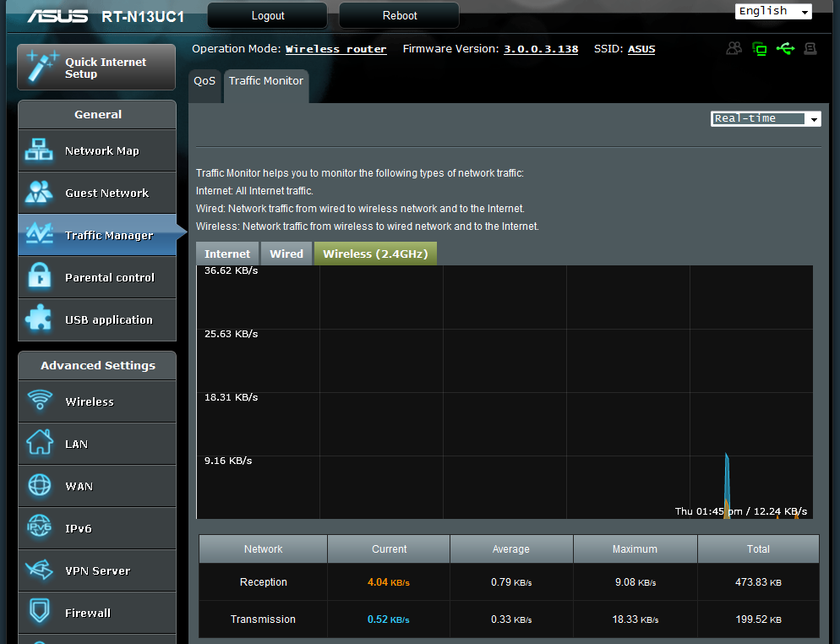Screen dimensions: 840x644
Task: Click the green network connection status icon
Action: pyautogui.click(x=759, y=49)
